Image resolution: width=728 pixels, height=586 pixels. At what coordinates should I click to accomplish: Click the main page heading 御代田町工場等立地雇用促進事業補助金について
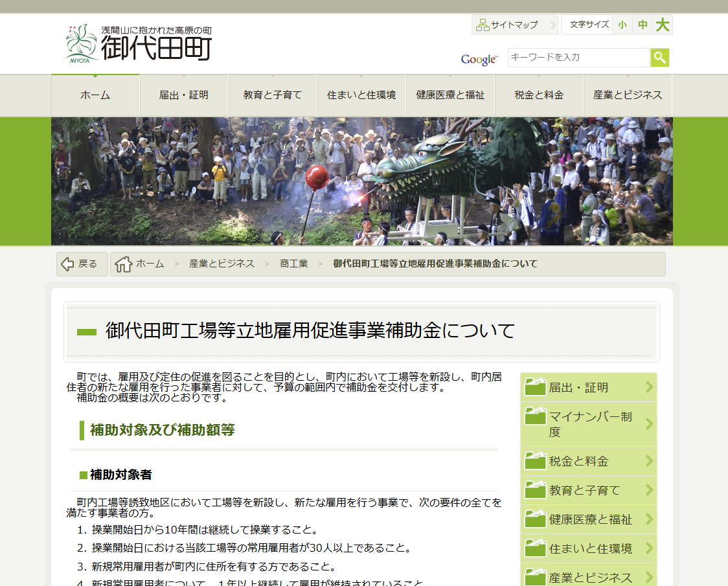coord(310,331)
